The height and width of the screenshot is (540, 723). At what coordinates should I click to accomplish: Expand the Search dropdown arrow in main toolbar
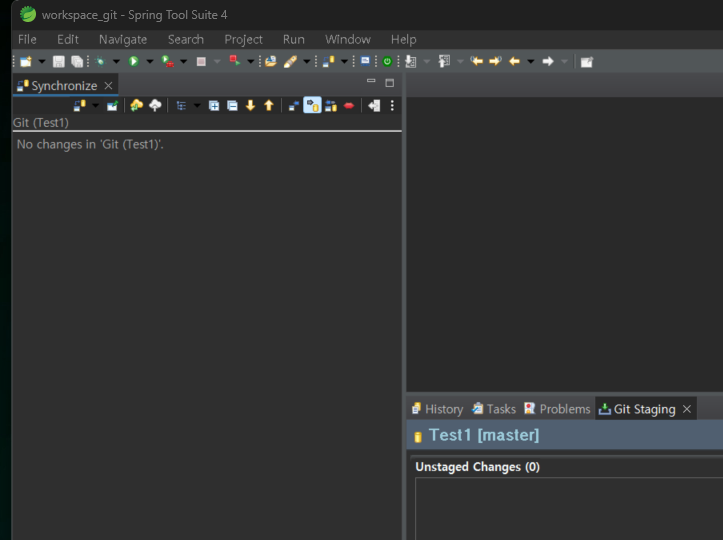tap(307, 61)
